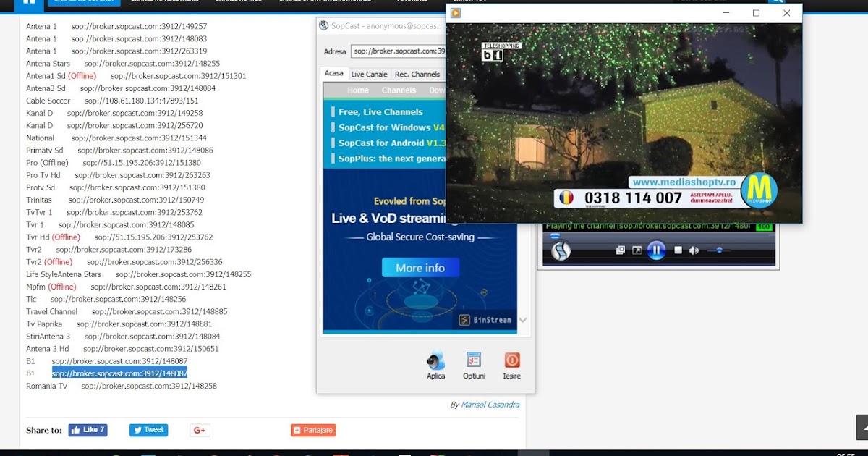Click the scroll-to-top arrow button
Image resolution: width=868 pixels, height=456 pixels.
click(x=862, y=427)
